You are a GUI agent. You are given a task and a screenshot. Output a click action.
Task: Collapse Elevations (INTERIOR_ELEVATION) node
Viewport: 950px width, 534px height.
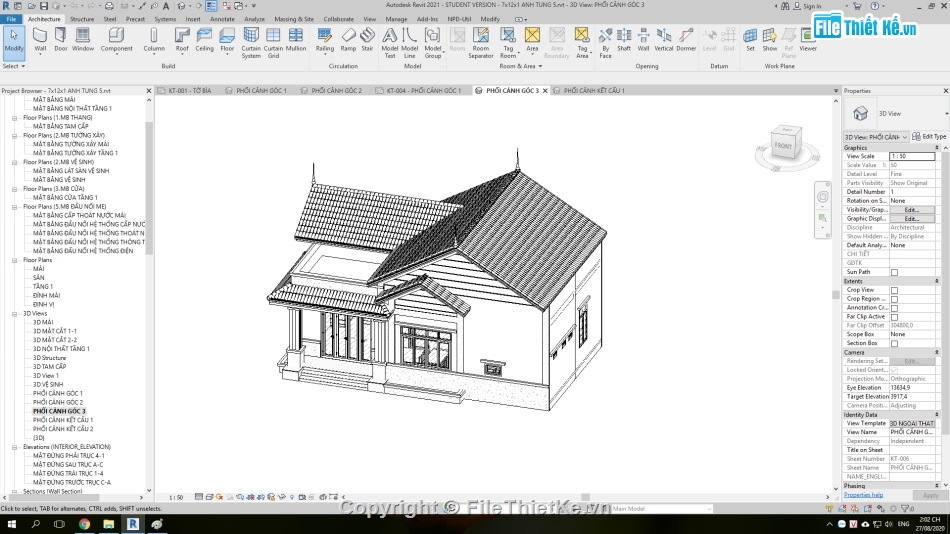(x=15, y=447)
